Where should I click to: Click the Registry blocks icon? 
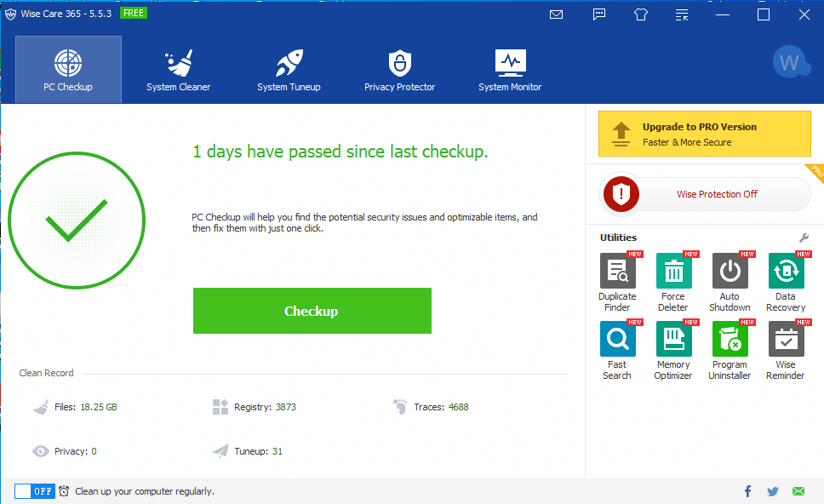coord(220,407)
